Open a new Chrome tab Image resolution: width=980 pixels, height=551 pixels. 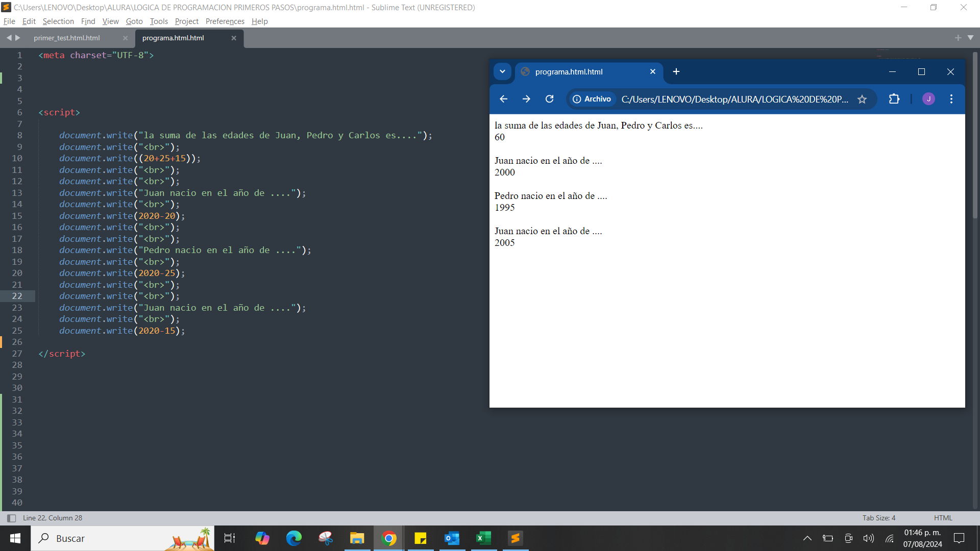click(676, 72)
